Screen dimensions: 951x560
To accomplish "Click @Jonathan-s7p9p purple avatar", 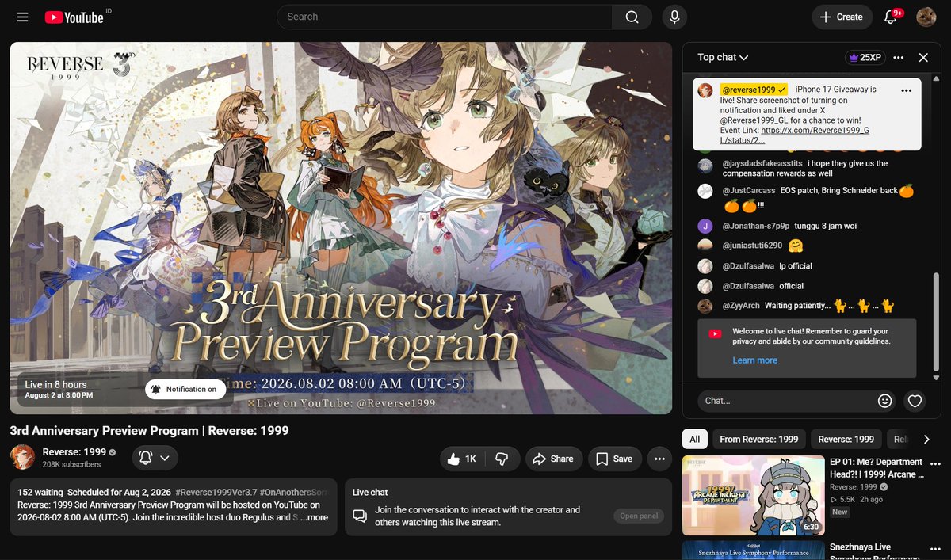I will tap(705, 226).
